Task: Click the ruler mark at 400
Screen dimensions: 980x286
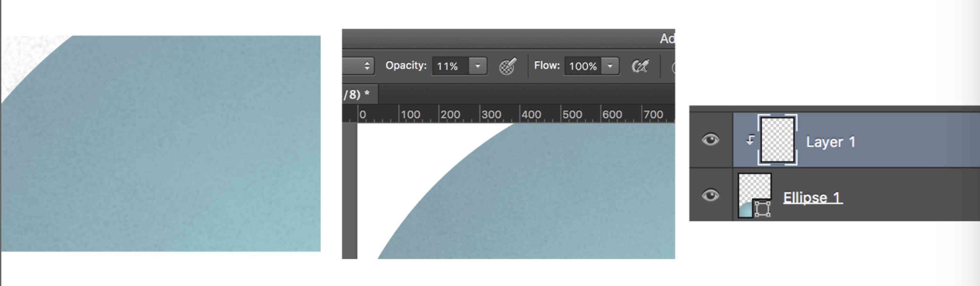Action: pyautogui.click(x=531, y=114)
